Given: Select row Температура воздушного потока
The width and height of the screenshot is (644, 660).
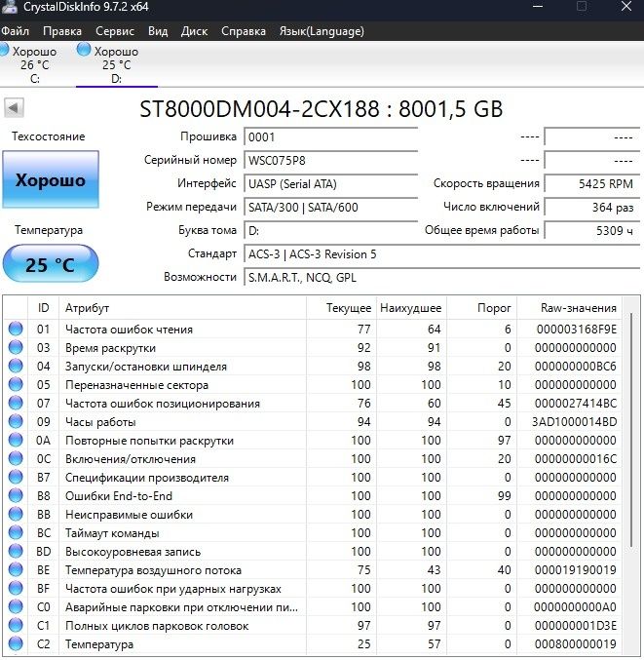Looking at the screenshot, I should pyautogui.click(x=313, y=570).
